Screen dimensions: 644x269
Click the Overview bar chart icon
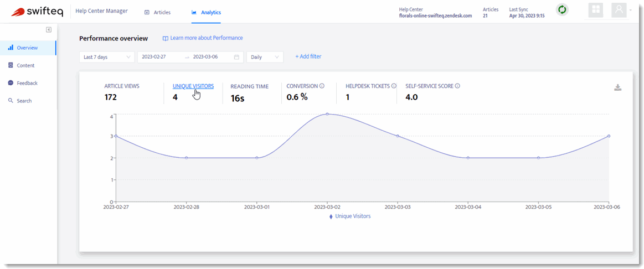11,48
